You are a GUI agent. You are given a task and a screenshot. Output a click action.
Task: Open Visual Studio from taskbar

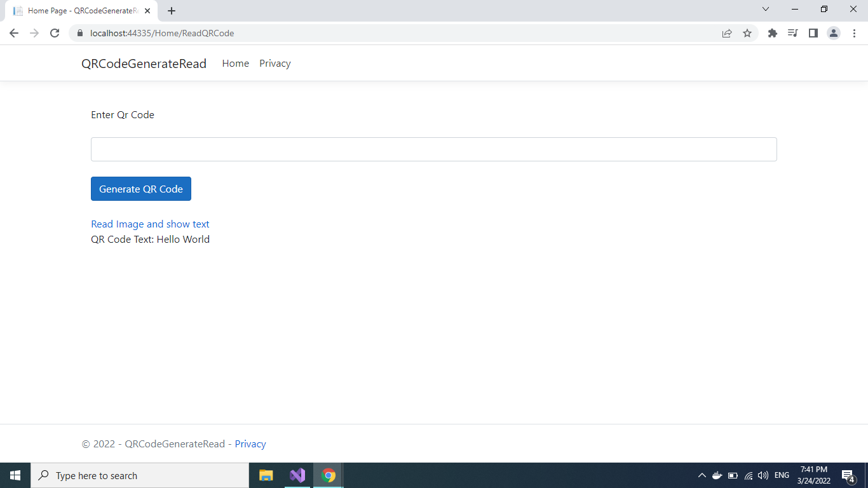point(297,475)
